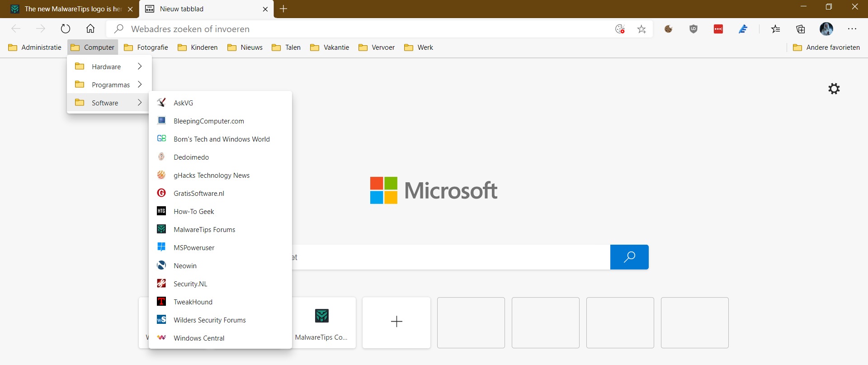Open the uBlock shield extension icon

click(693, 29)
